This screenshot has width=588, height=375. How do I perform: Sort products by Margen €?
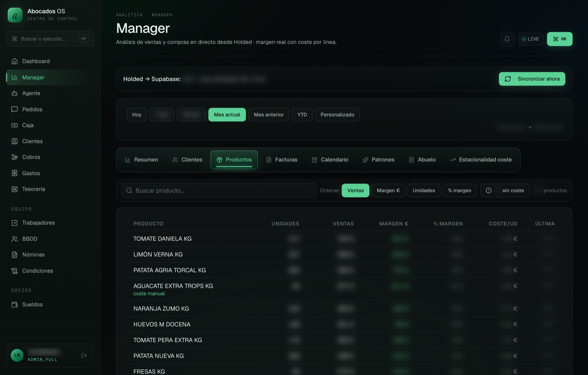point(388,191)
